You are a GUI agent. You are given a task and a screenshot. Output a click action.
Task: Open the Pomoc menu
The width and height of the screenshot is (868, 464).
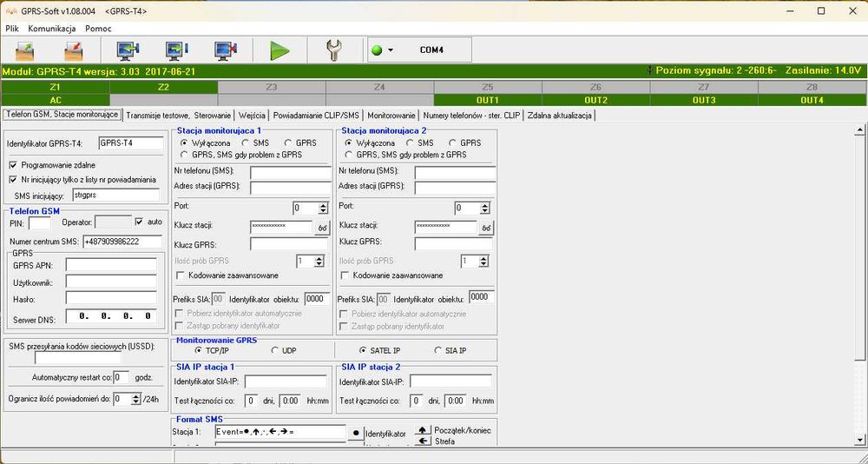98,29
